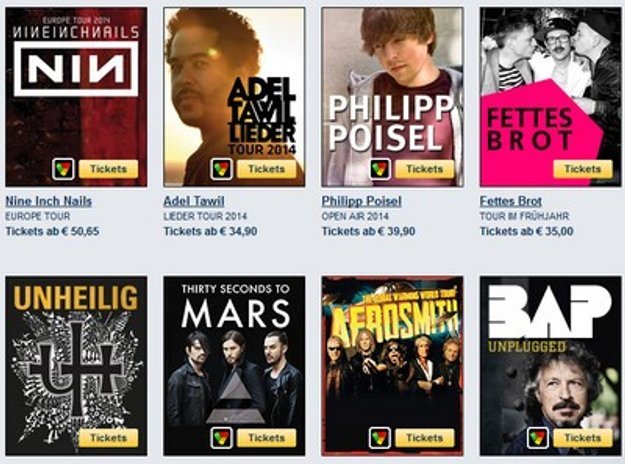Screen dimensions: 625x464
Task: Open the Unheilig poster thumbnail
Action: coord(76,366)
